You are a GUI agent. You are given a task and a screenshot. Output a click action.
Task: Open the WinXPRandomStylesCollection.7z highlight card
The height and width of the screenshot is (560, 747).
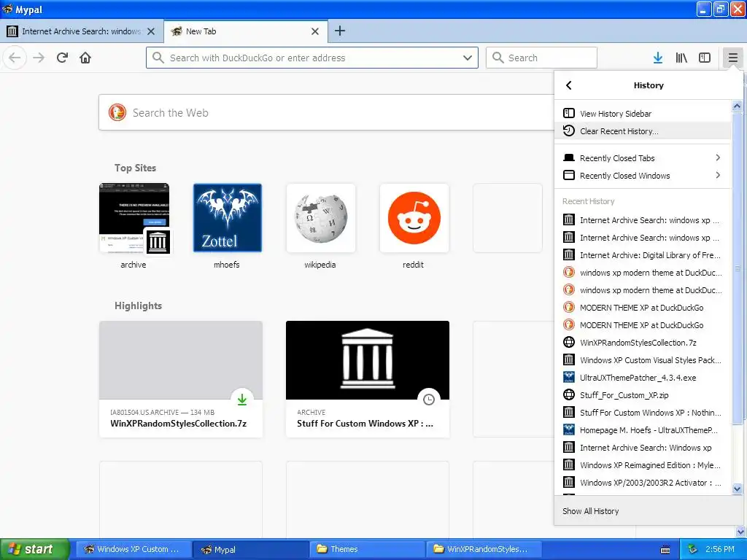coord(181,379)
